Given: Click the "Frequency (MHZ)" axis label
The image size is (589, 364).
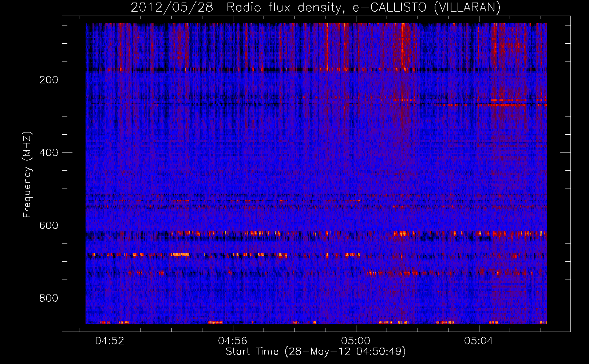Looking at the screenshot, I should click(x=27, y=174).
